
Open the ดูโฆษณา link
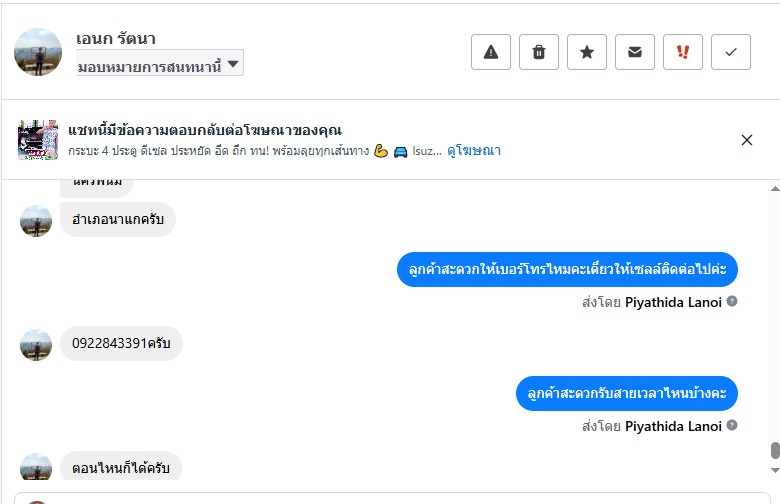474,151
